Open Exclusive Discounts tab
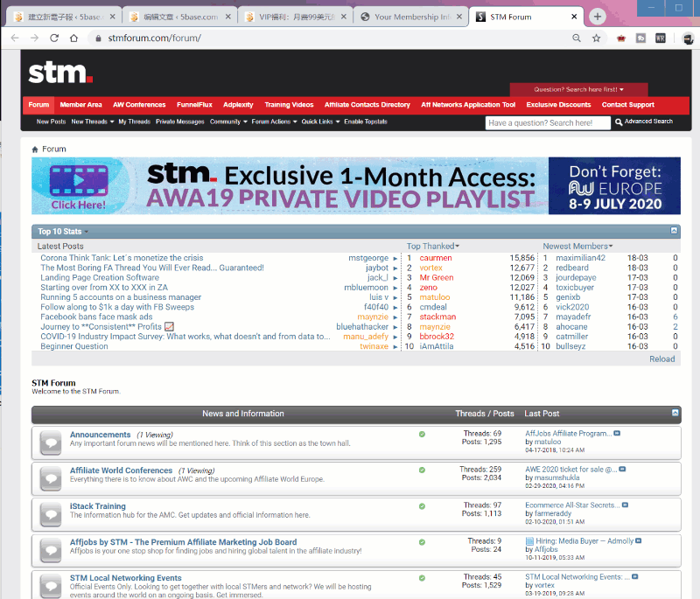Viewport: 700px width, 599px height. pos(558,105)
